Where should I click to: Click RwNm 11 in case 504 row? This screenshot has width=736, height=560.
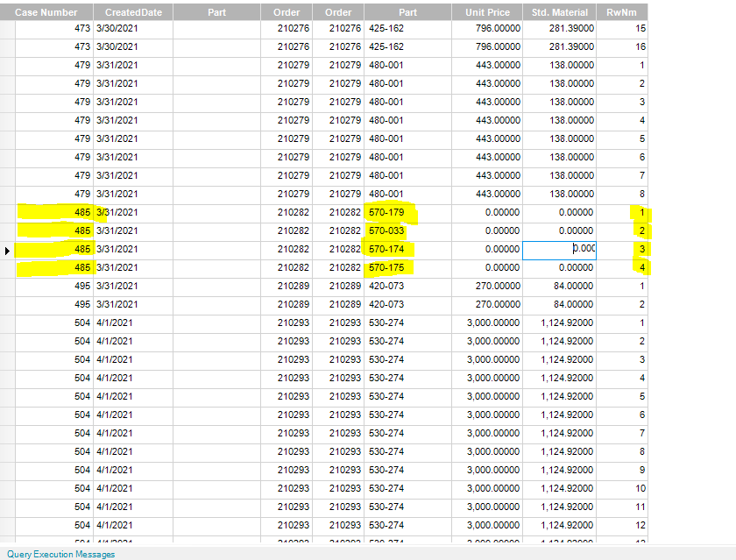pos(622,507)
